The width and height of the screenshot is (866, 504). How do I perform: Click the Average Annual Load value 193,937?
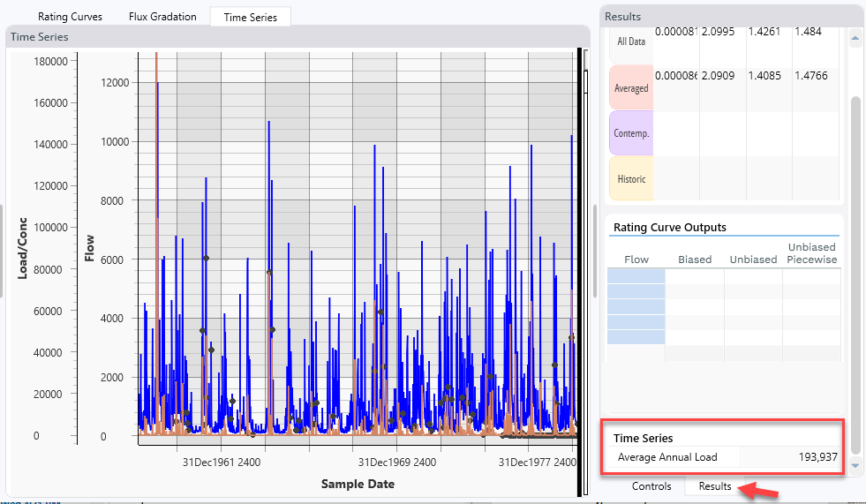coord(817,457)
